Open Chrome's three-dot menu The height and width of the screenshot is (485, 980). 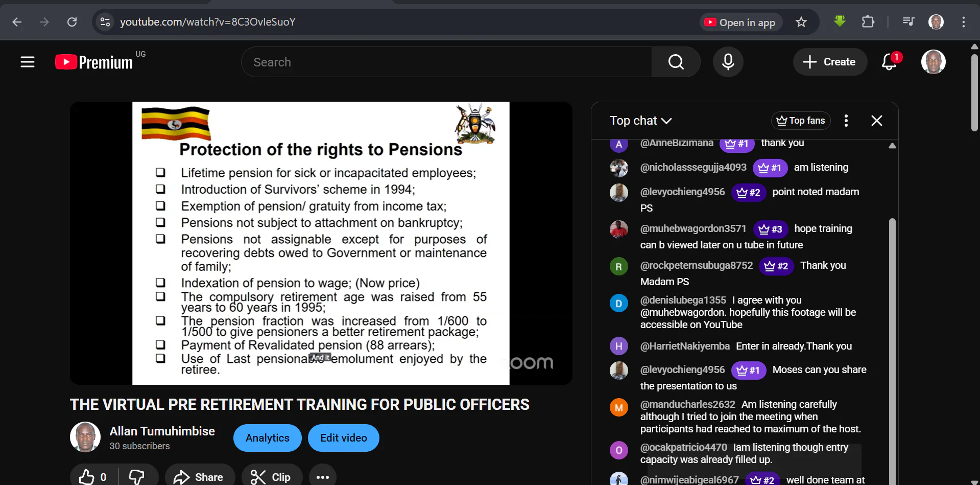963,22
